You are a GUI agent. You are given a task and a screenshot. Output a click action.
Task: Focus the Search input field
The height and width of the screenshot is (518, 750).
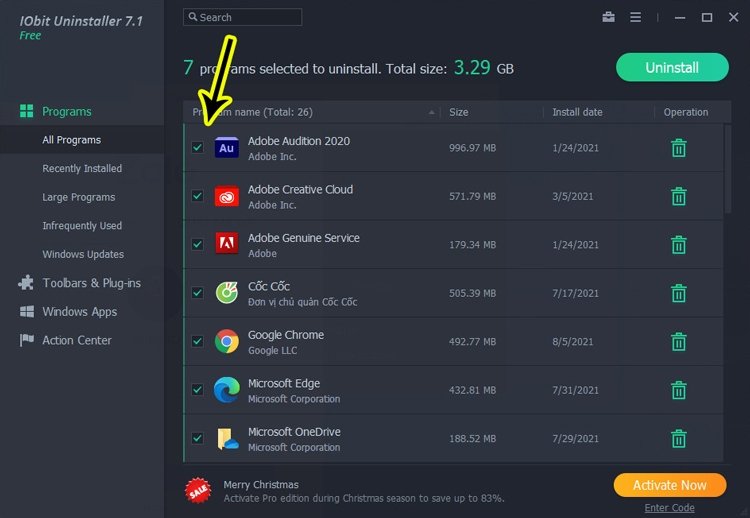(x=243, y=17)
